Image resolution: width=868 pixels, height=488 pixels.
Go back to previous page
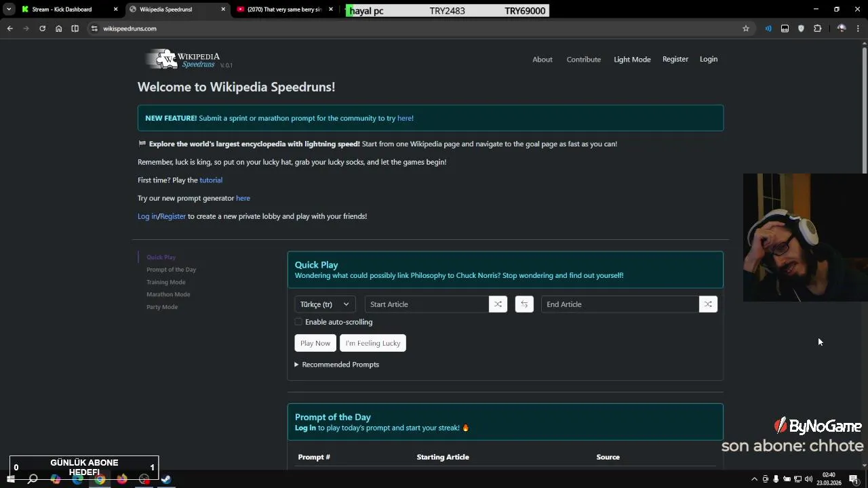click(9, 28)
